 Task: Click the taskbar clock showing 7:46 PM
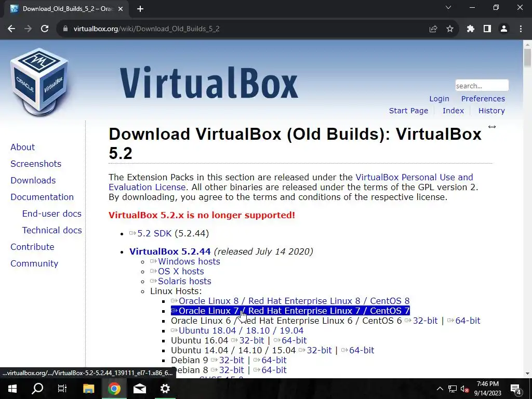coord(487,389)
